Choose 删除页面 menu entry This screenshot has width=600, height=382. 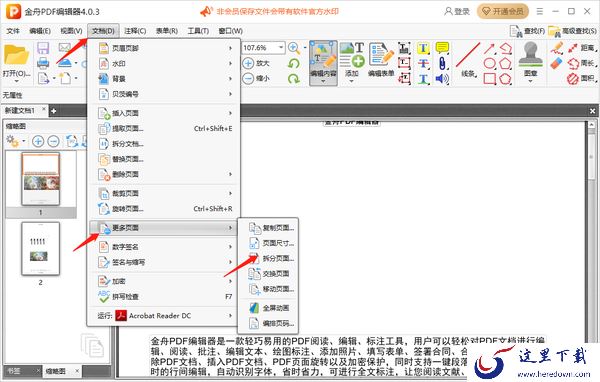[x=165, y=175]
